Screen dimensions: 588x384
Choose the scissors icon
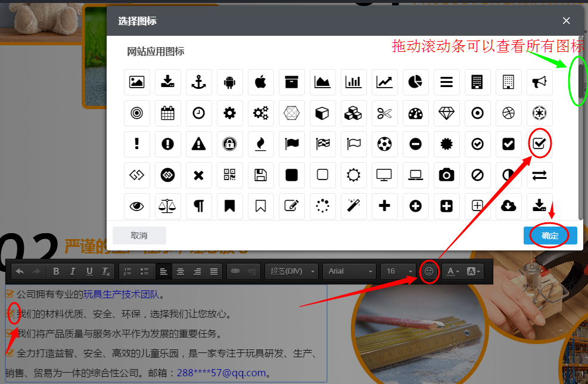(x=384, y=113)
